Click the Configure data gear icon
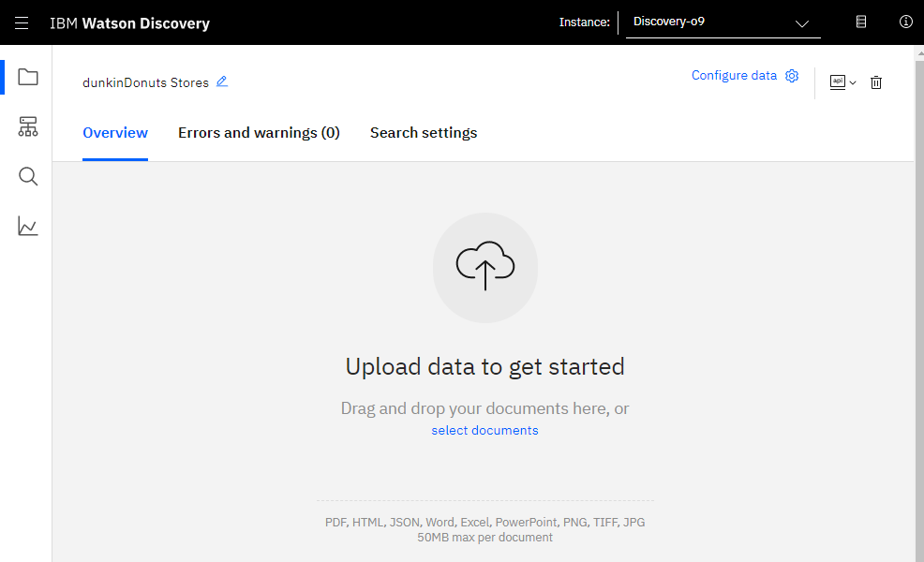Viewport: 924px width, 562px height. (792, 76)
